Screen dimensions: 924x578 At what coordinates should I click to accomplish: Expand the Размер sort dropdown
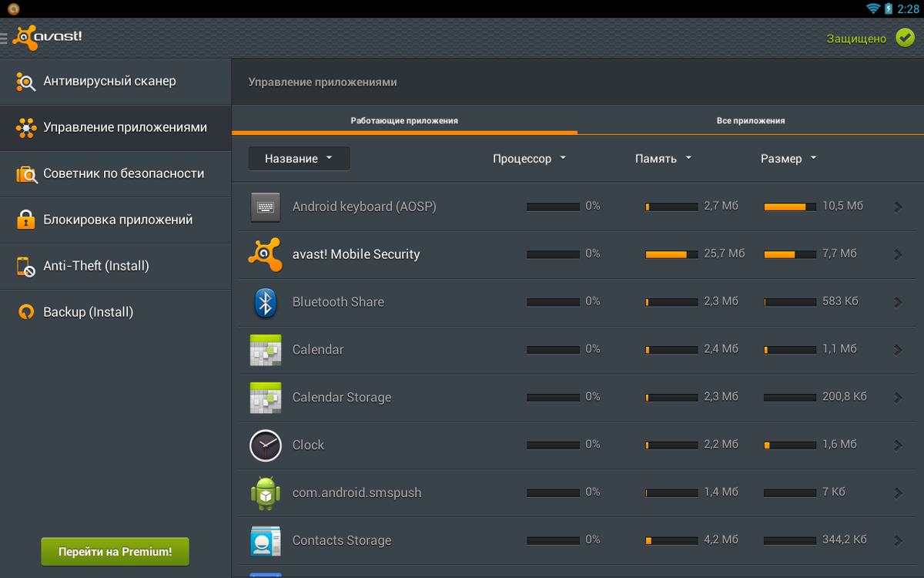click(788, 159)
